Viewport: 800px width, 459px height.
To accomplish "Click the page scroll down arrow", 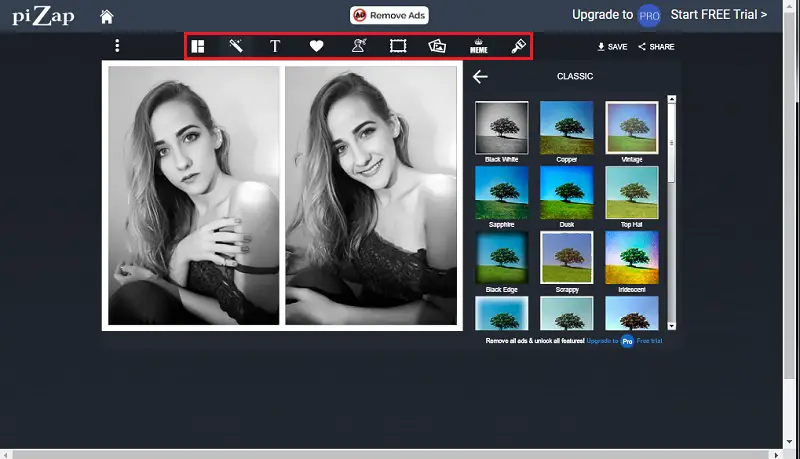I will coord(789,442).
